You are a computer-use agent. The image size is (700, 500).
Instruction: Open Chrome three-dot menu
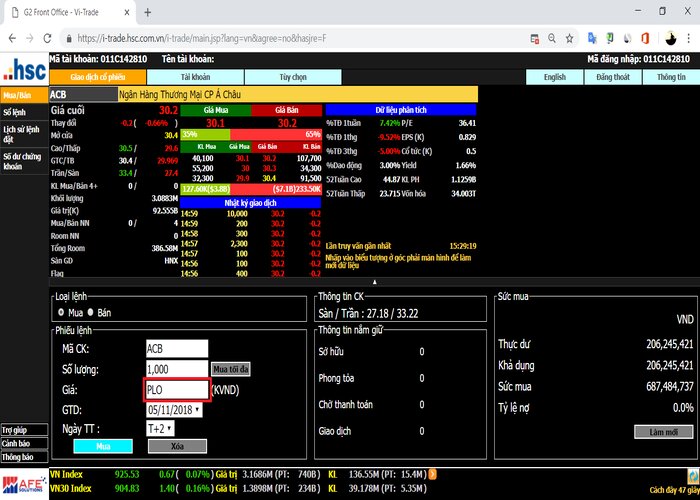coord(689,38)
